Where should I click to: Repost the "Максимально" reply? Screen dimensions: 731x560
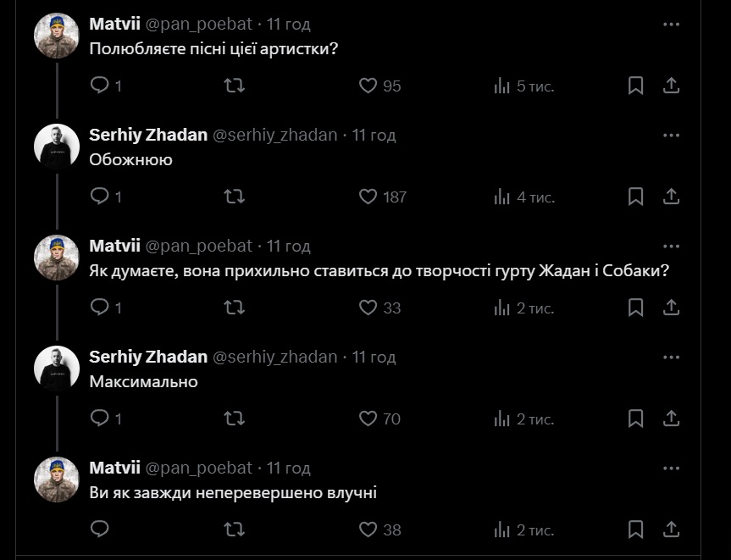[x=234, y=419]
